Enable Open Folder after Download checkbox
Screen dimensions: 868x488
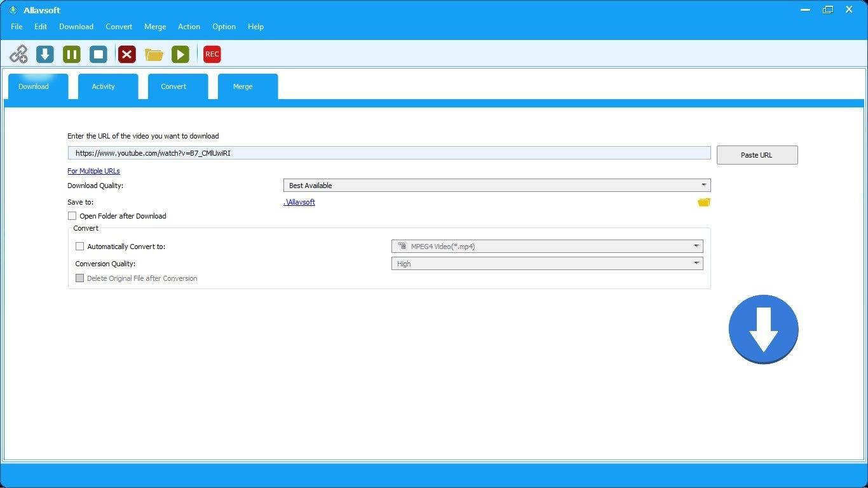click(x=72, y=216)
